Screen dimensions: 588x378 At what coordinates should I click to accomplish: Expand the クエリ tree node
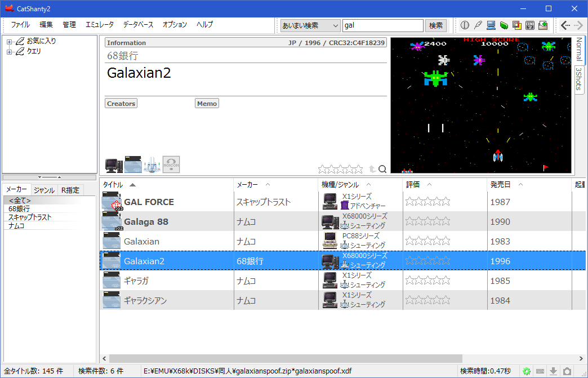click(10, 52)
